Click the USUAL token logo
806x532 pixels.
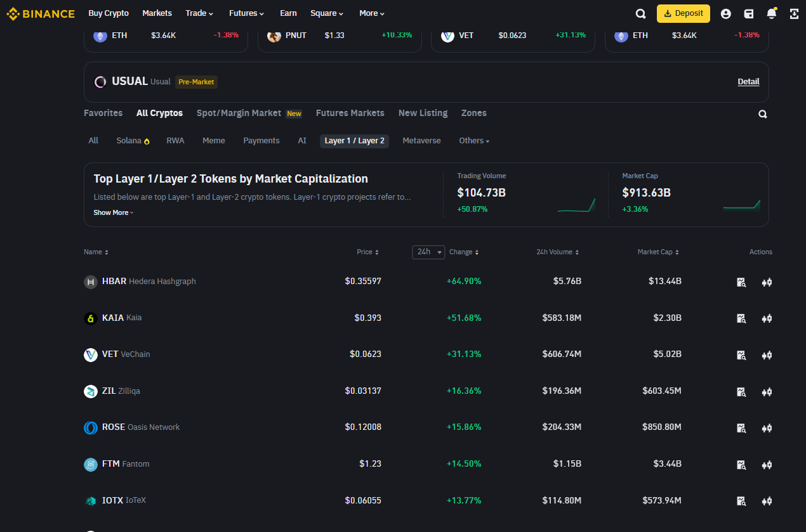(100, 82)
